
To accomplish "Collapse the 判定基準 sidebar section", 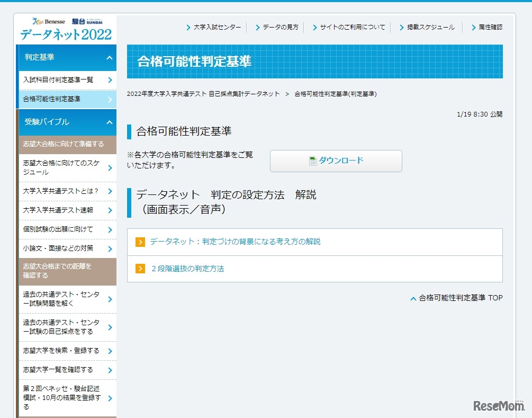I will pyautogui.click(x=110, y=58).
